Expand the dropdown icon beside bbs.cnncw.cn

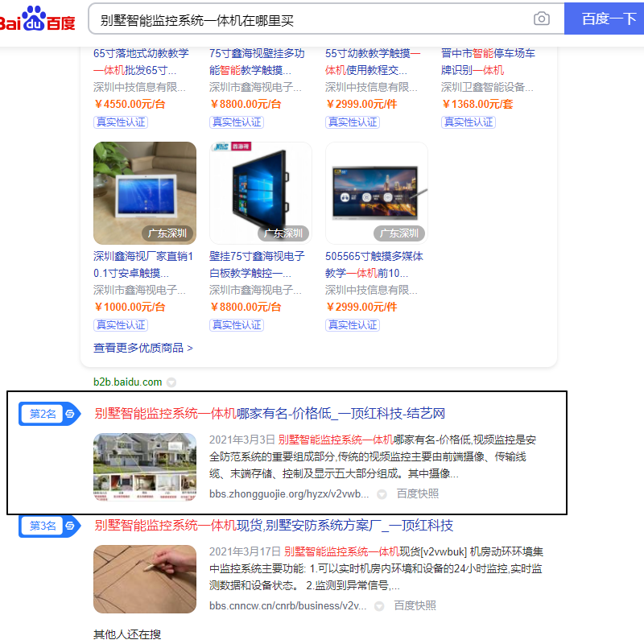click(x=379, y=606)
